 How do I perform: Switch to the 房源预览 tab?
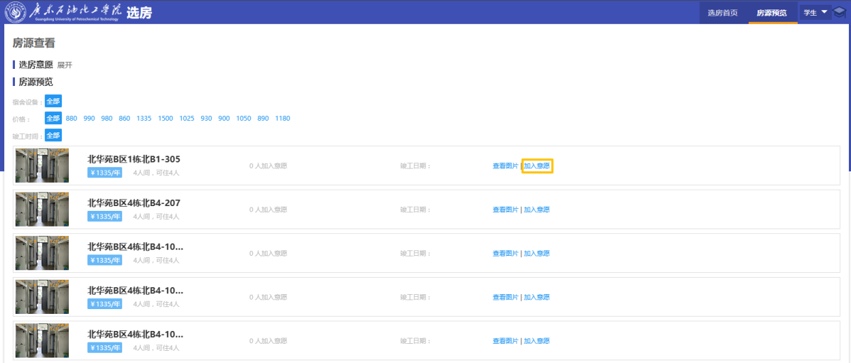pos(772,12)
